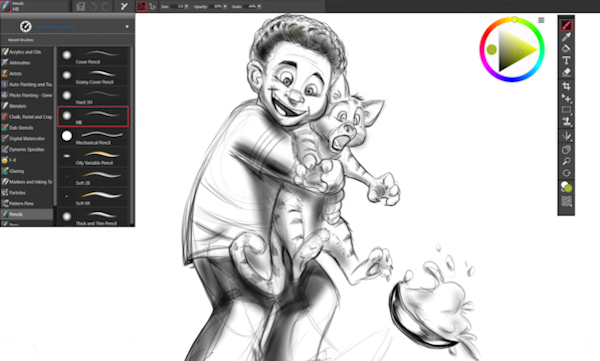Expand the new brushes promotion arrow

[x=127, y=26]
